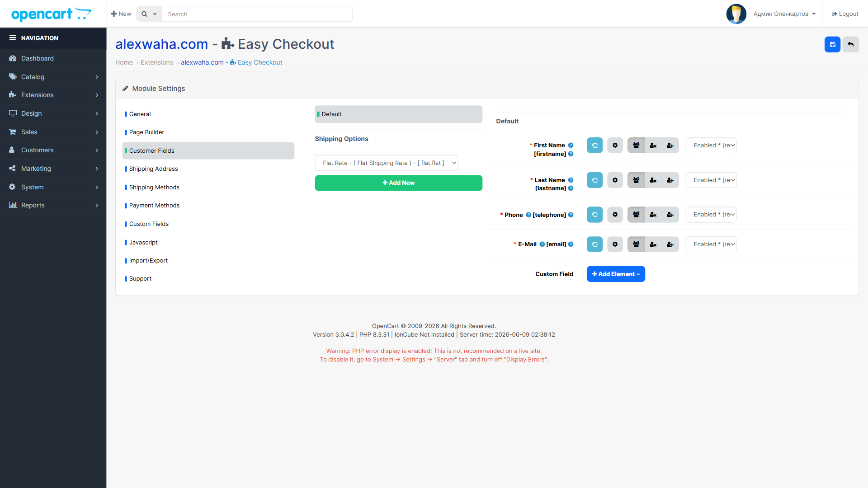The height and width of the screenshot is (488, 868).
Task: Click help icon right of E-Mail label
Action: point(542,244)
